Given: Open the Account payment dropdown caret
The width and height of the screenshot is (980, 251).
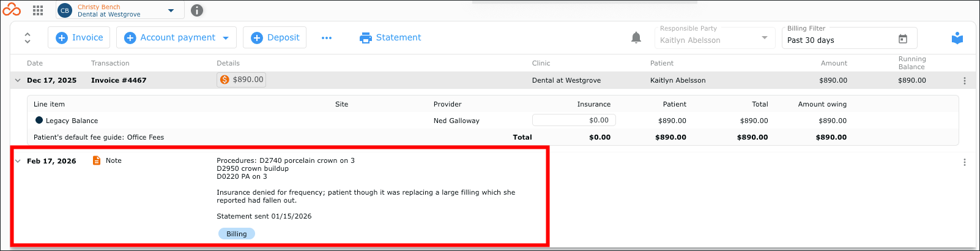Looking at the screenshot, I should [x=226, y=38].
